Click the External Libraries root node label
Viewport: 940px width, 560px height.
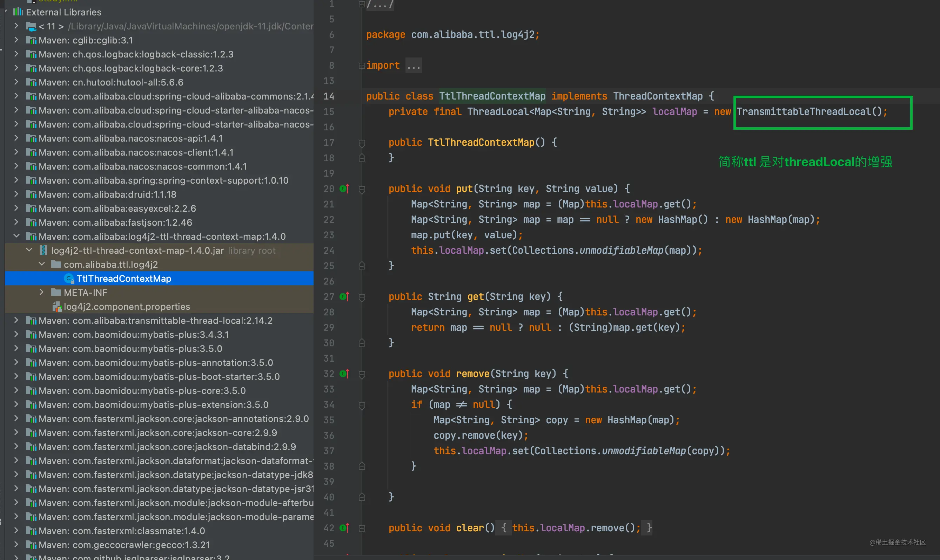(x=63, y=12)
